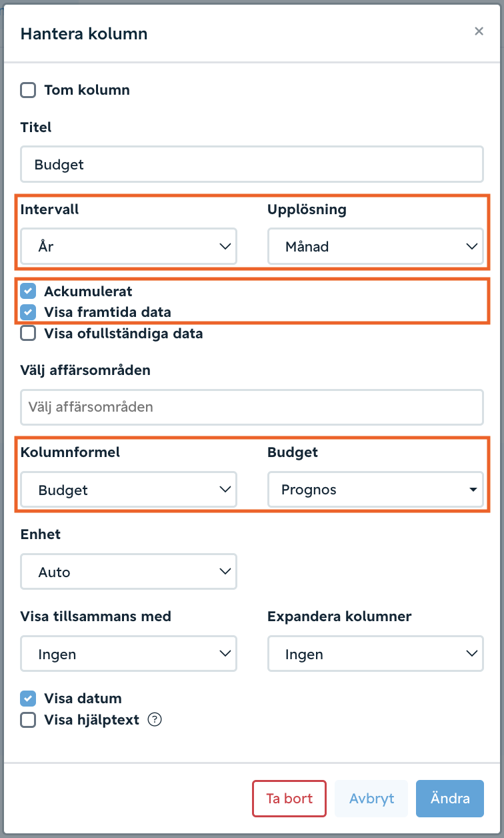Uncheck the Ackumulerat checkbox
504x838 pixels.
tap(28, 291)
